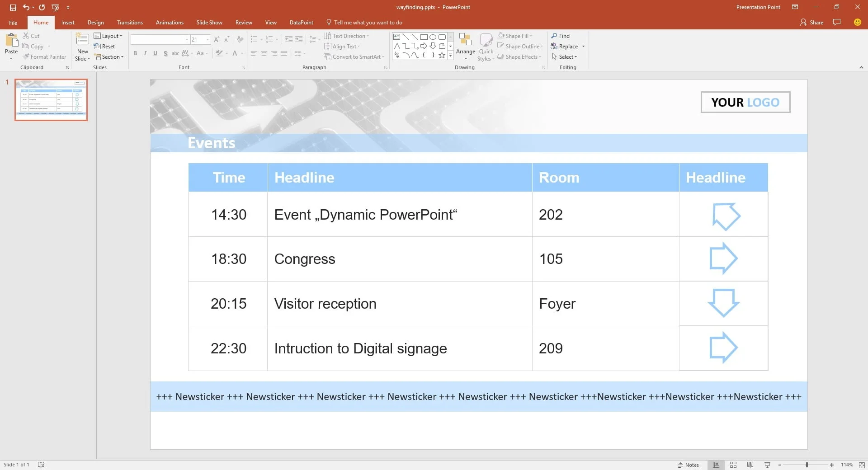The height and width of the screenshot is (470, 868).
Task: Click the Start From Beginning icon
Action: tap(55, 7)
